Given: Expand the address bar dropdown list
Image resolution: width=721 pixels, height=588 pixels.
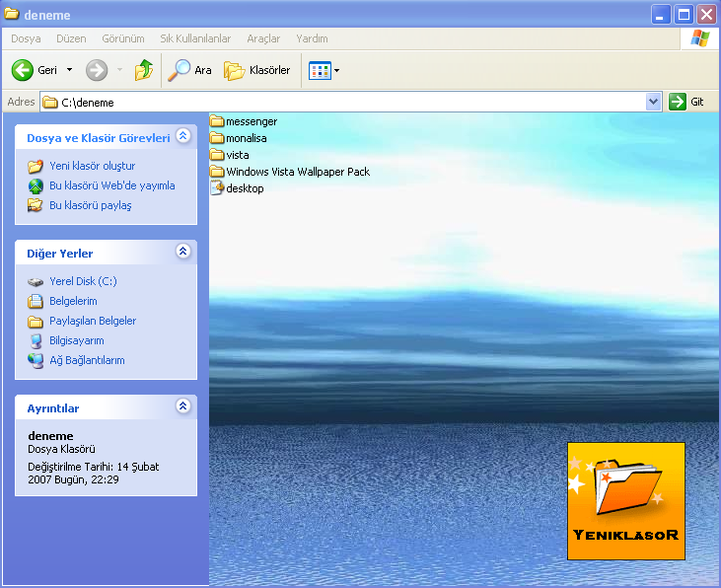Looking at the screenshot, I should click(653, 102).
